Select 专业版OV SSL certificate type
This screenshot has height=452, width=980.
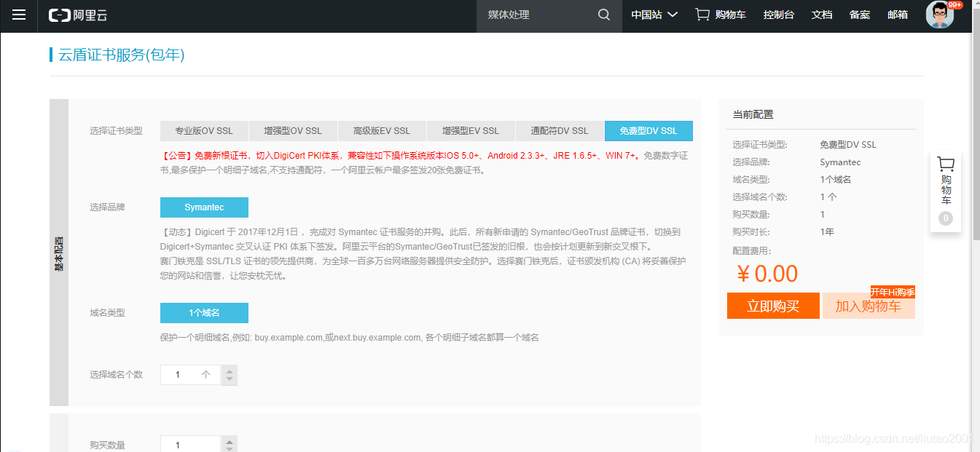pyautogui.click(x=204, y=131)
